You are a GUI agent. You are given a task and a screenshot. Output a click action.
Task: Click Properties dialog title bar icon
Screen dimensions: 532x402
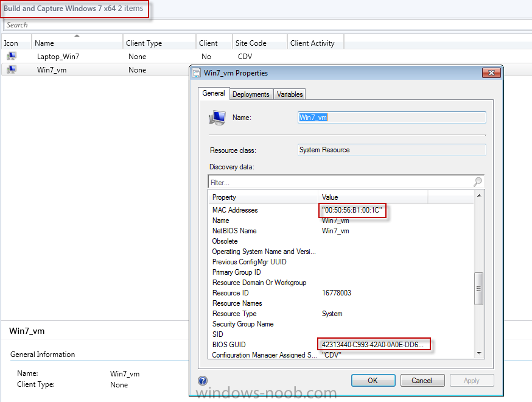(197, 72)
